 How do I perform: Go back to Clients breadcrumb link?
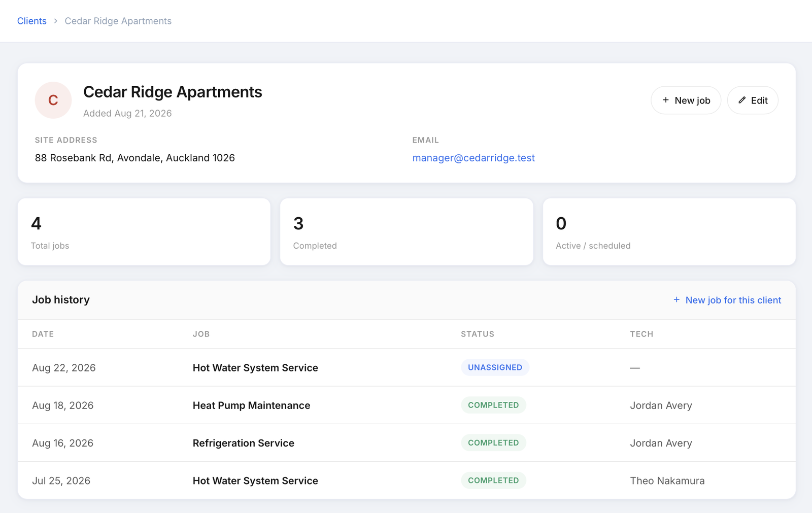(x=32, y=21)
